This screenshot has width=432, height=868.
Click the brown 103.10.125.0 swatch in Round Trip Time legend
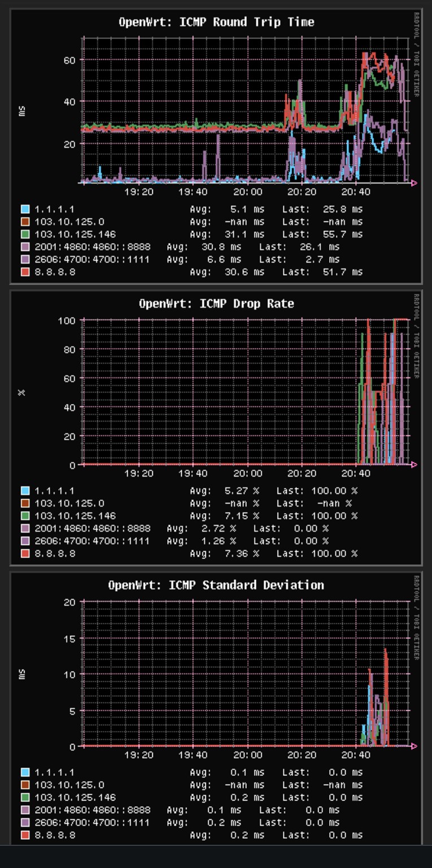[25, 222]
